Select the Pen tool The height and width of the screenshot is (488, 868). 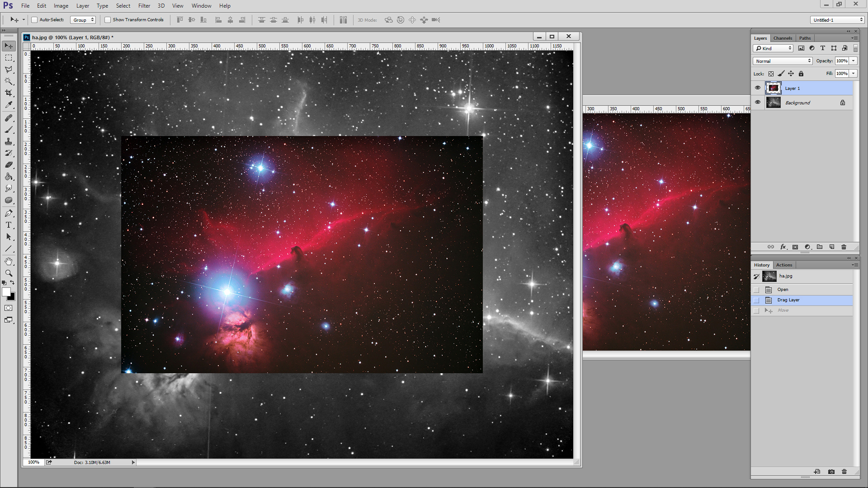(9, 213)
